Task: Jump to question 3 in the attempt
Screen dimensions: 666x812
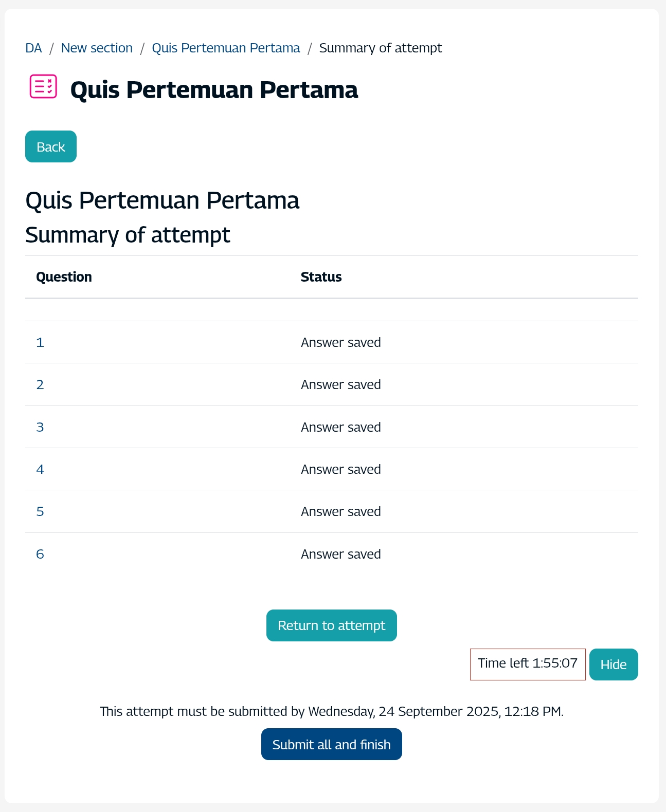Action: (40, 427)
